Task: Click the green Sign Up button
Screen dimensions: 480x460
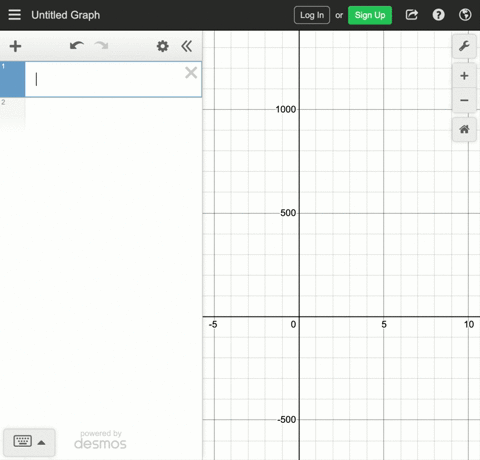Action: [370, 15]
